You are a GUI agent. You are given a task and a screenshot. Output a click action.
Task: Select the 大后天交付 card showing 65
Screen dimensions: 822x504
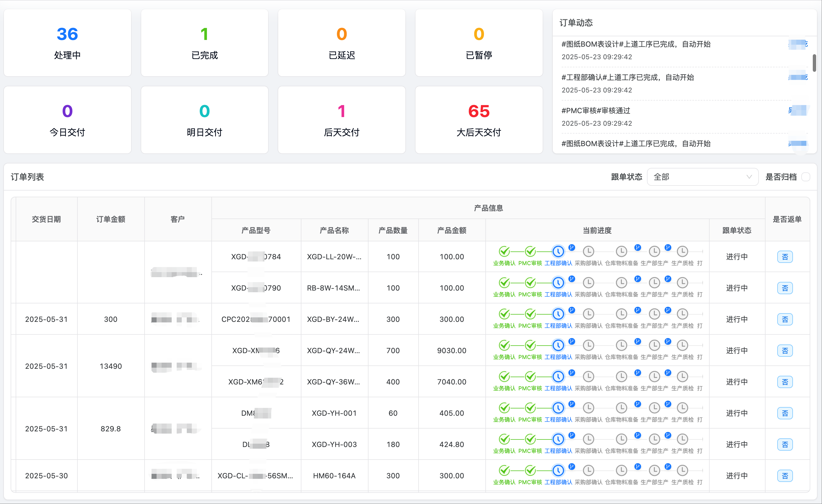tap(479, 120)
